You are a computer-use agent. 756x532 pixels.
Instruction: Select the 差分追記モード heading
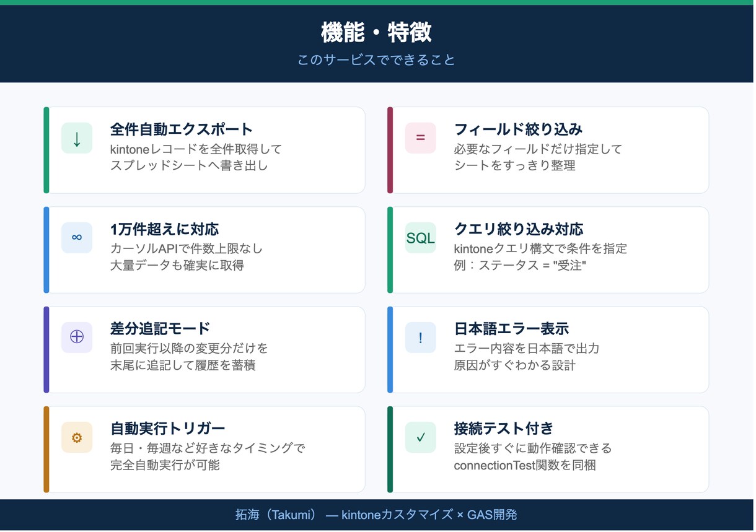click(160, 329)
